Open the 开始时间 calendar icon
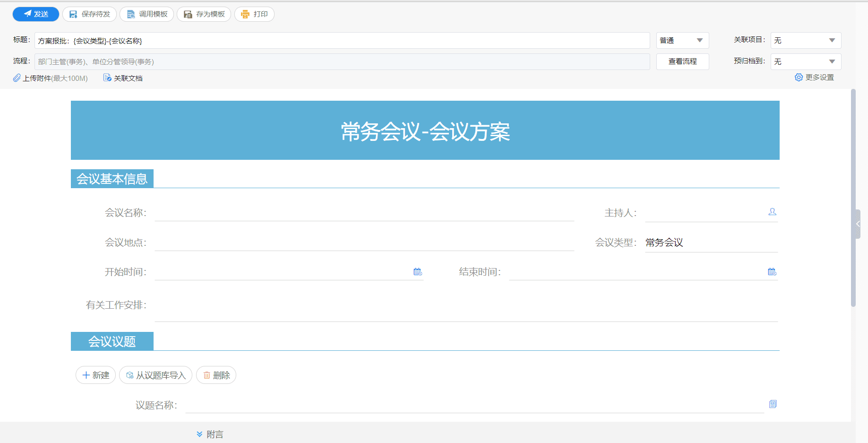Screen dimensions: 868x443 (418, 272)
